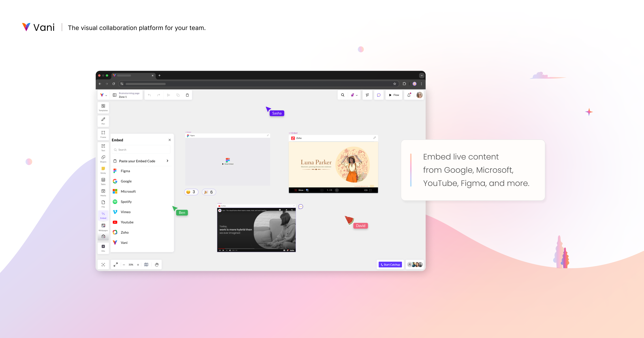Select the Pen tool in sidebar

coord(103,121)
